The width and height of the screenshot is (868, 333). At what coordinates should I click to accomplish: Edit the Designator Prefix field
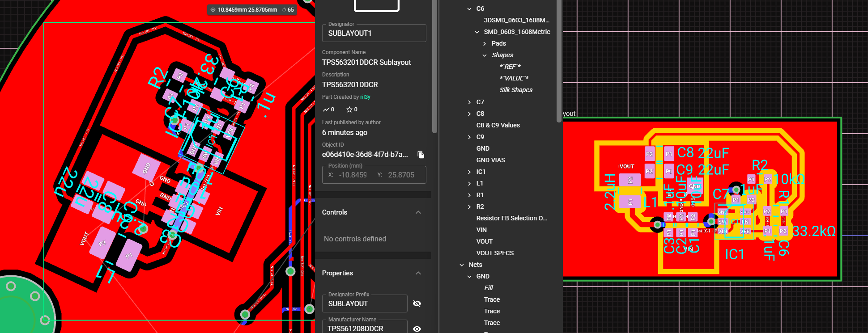tap(365, 303)
